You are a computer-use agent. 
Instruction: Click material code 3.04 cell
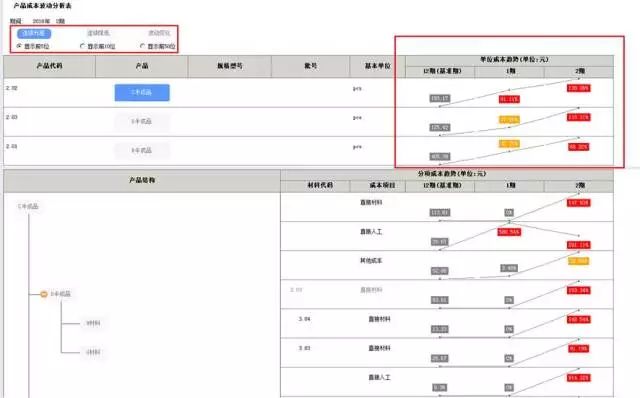[x=304, y=319]
